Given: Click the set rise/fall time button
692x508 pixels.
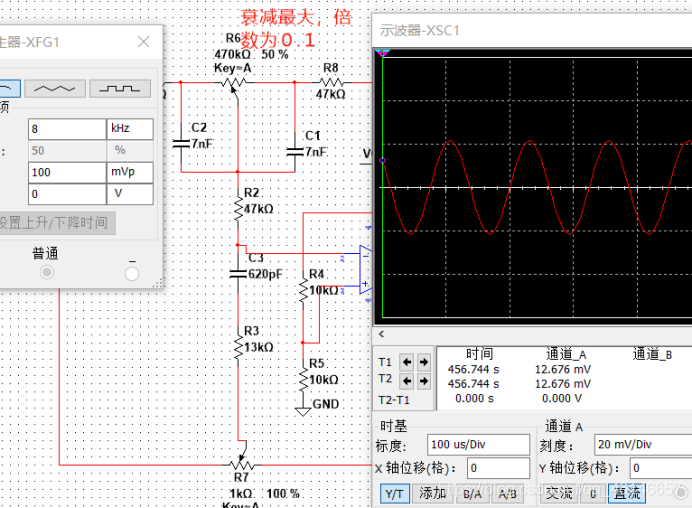Looking at the screenshot, I should point(56,223).
